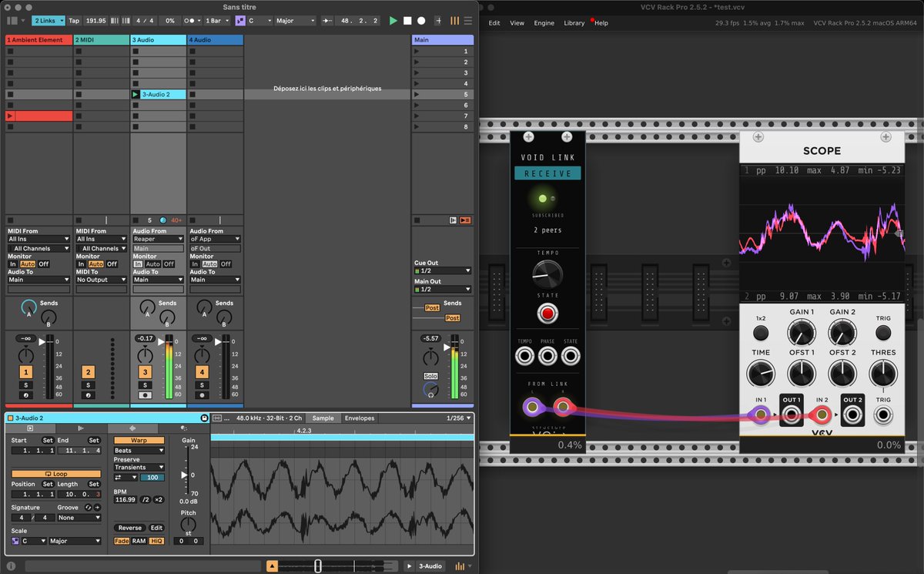
Task: Open Groove None dropdown
Action: pyautogui.click(x=79, y=518)
